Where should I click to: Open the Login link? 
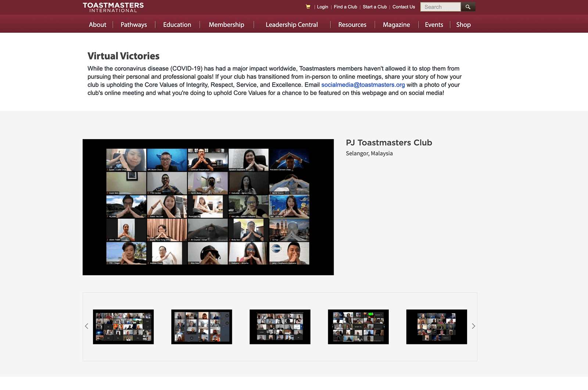pos(322,7)
